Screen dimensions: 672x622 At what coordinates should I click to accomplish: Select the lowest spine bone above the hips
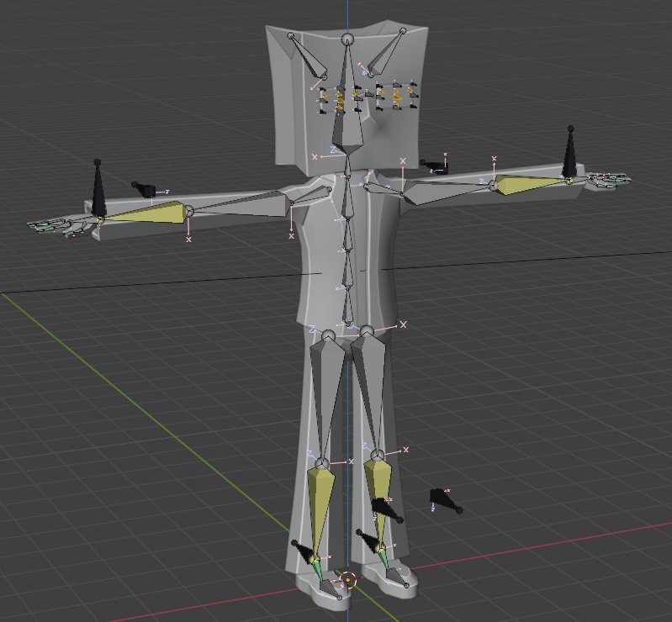348,305
